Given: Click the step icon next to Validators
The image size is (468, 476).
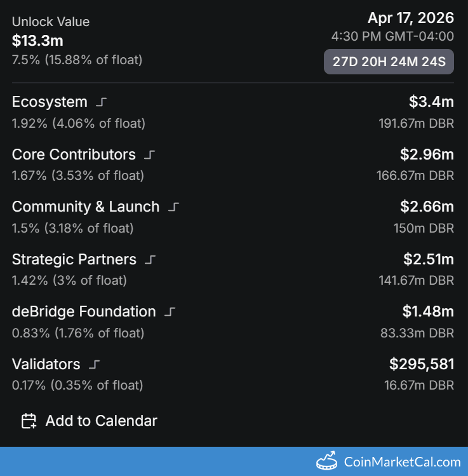Looking at the screenshot, I should [95, 365].
